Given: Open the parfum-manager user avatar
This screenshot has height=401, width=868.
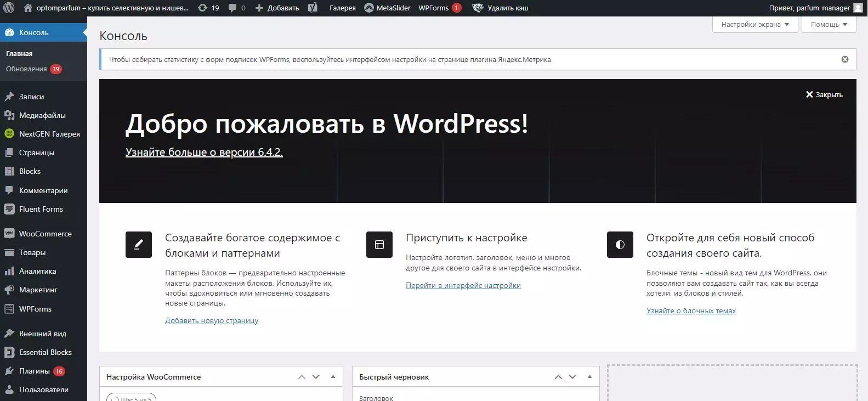Looking at the screenshot, I should (x=858, y=8).
